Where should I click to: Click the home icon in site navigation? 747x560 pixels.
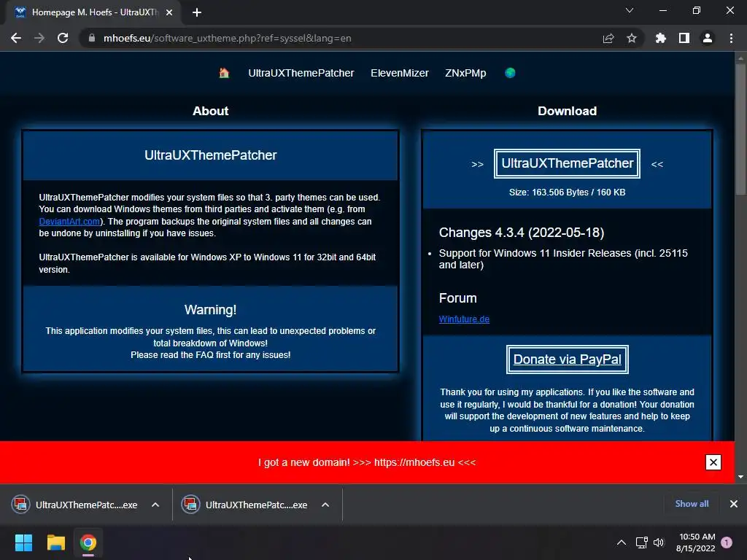[x=224, y=73]
